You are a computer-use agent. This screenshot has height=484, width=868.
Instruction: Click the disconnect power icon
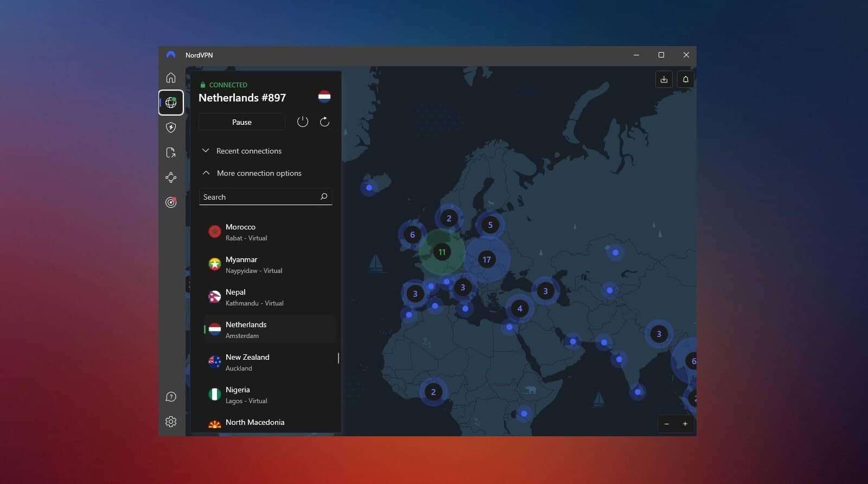tap(303, 122)
